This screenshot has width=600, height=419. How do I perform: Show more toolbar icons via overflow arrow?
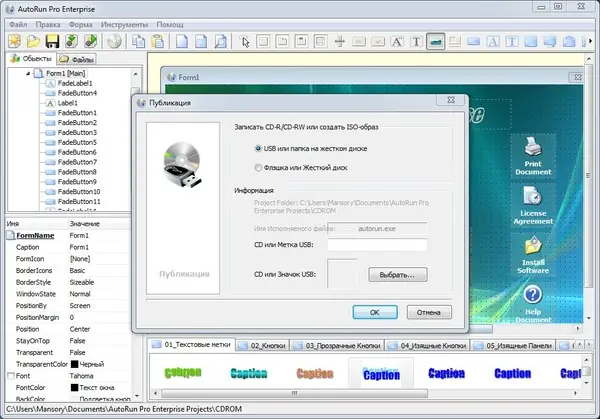(590, 41)
